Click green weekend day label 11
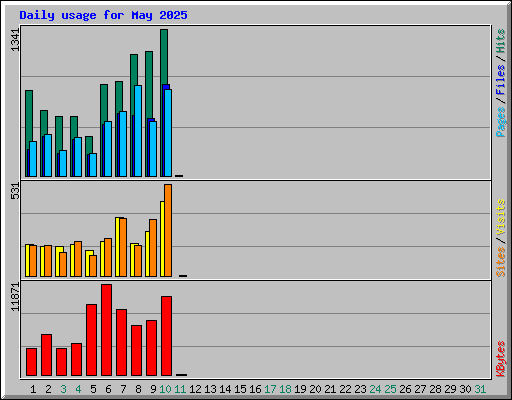 click(x=180, y=389)
